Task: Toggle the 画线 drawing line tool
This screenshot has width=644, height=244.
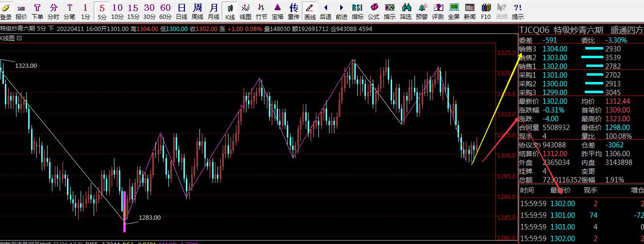Action: pyautogui.click(x=310, y=11)
